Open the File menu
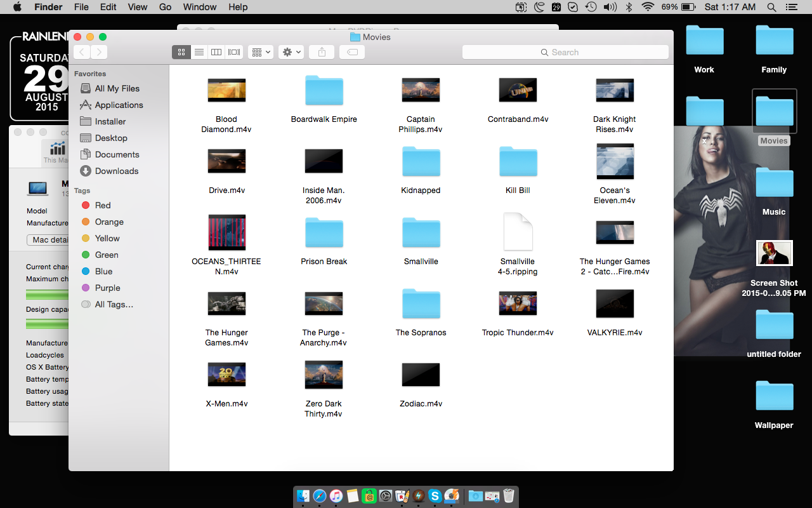The width and height of the screenshot is (812, 508). coord(81,7)
